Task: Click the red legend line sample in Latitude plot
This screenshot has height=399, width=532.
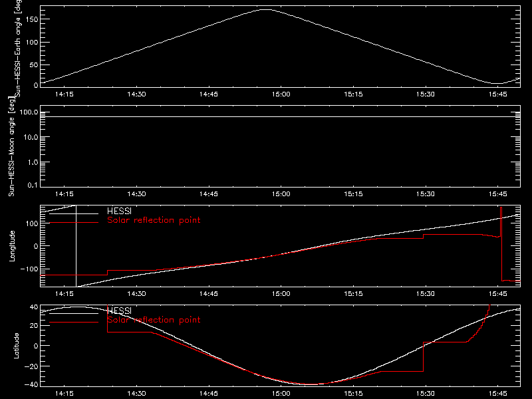Action: [74, 322]
